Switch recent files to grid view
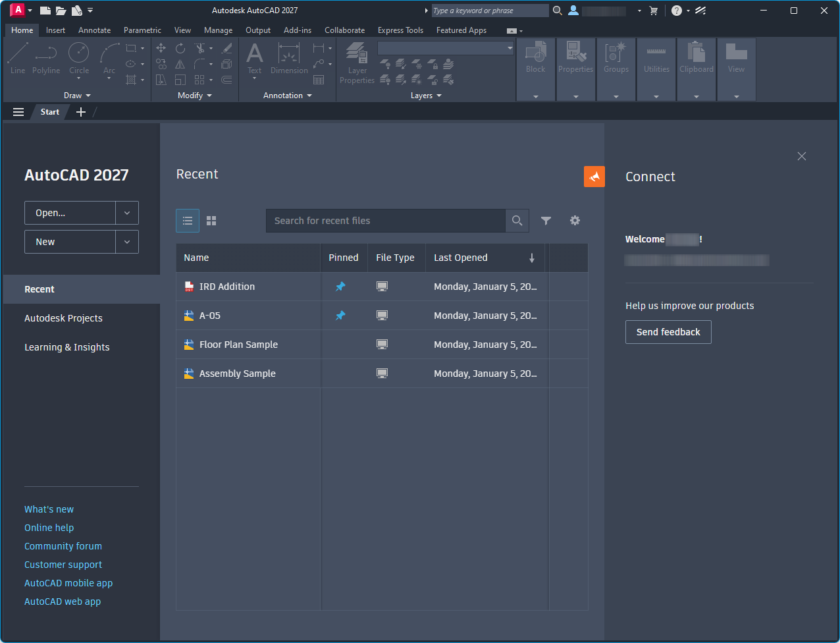This screenshot has height=643, width=840. click(211, 221)
